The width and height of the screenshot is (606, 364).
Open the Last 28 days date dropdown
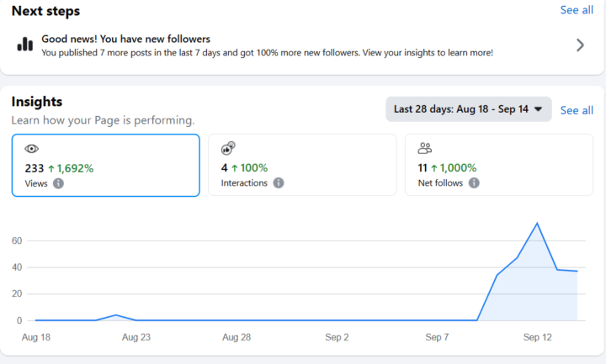click(x=468, y=109)
